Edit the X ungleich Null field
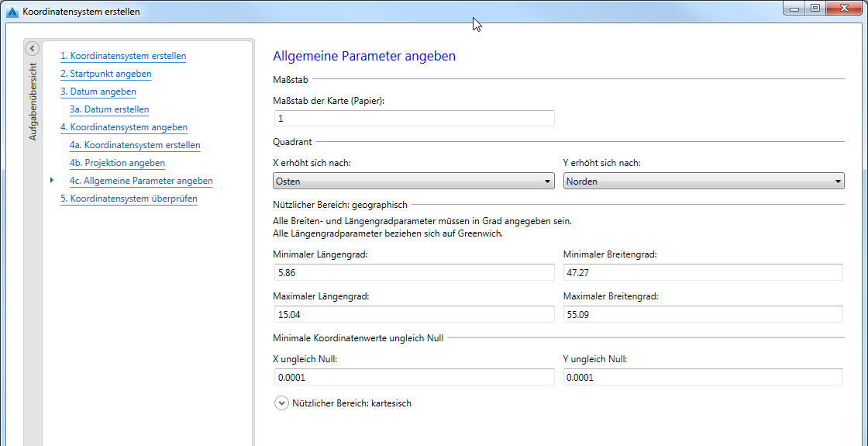 (414, 377)
